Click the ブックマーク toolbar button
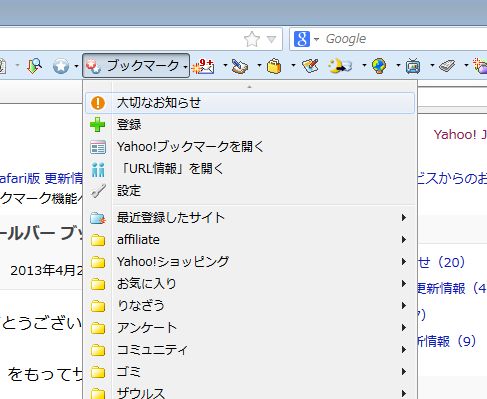The width and height of the screenshot is (487, 399). point(136,66)
